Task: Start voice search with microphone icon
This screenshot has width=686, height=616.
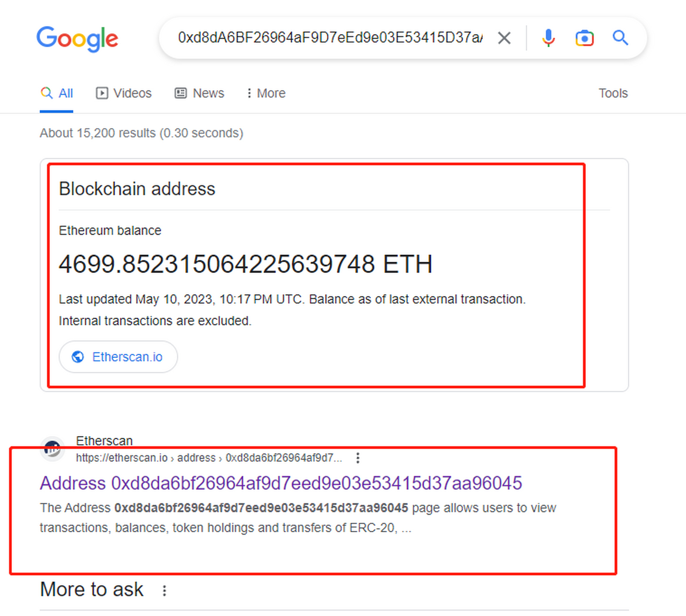Action: point(548,38)
